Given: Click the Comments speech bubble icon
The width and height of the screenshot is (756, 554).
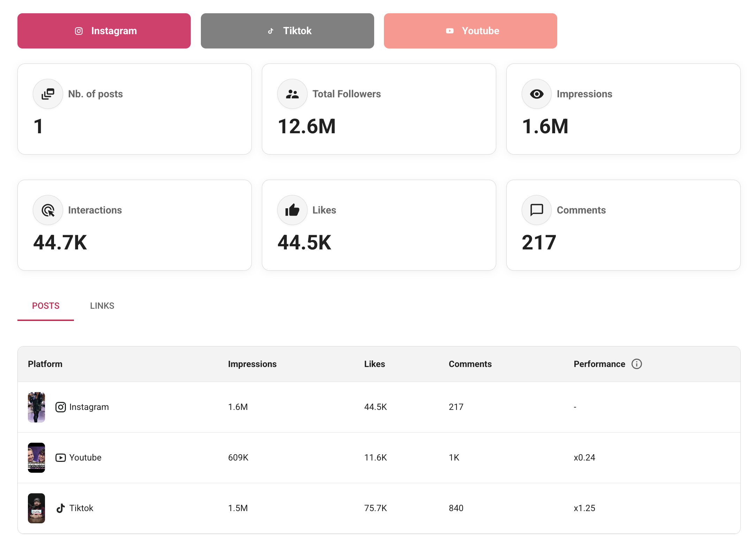Looking at the screenshot, I should pyautogui.click(x=536, y=210).
